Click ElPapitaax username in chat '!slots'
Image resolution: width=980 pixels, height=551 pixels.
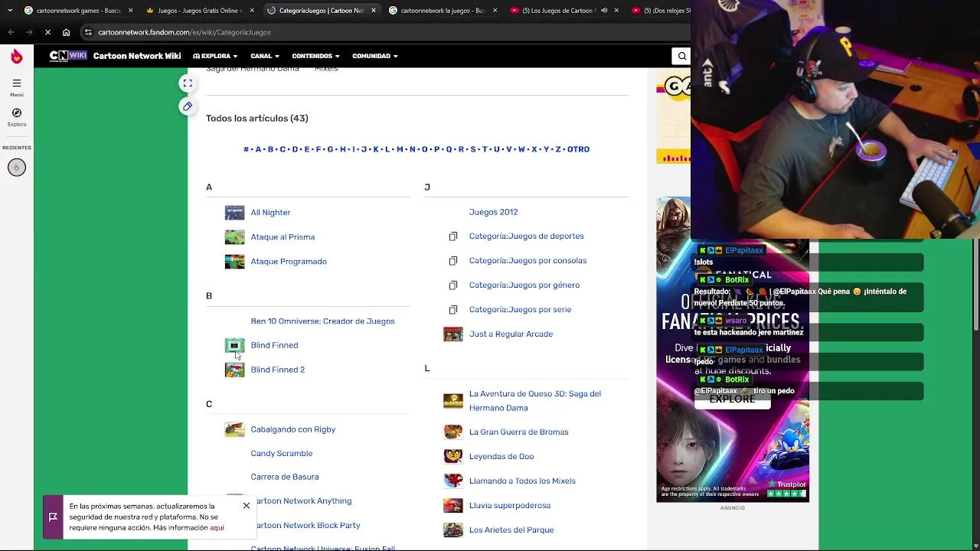click(743, 250)
